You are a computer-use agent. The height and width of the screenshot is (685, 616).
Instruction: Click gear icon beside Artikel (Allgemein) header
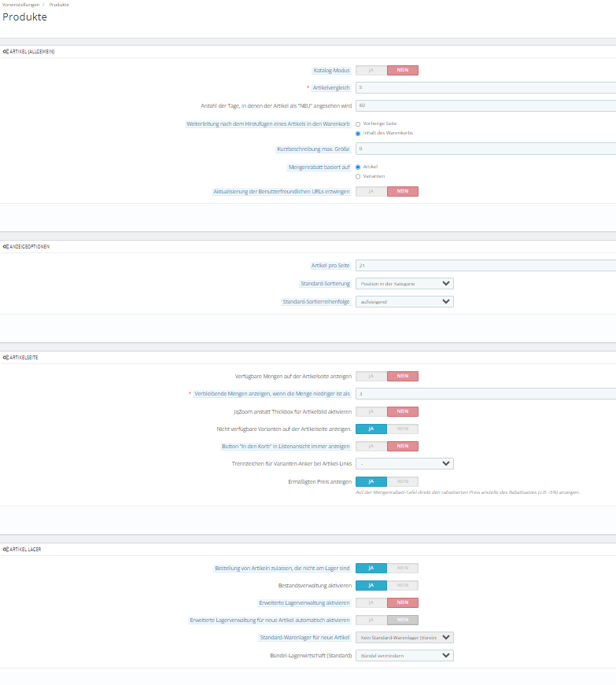[6, 52]
